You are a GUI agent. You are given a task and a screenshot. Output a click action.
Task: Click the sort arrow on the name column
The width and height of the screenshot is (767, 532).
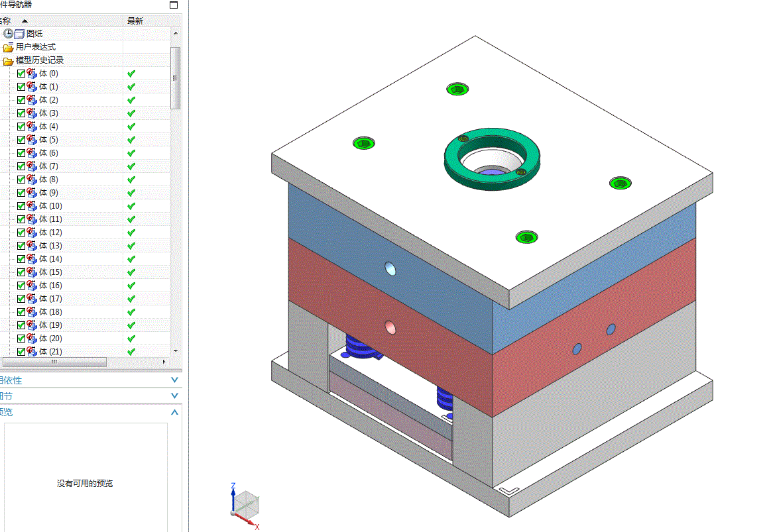[x=25, y=21]
